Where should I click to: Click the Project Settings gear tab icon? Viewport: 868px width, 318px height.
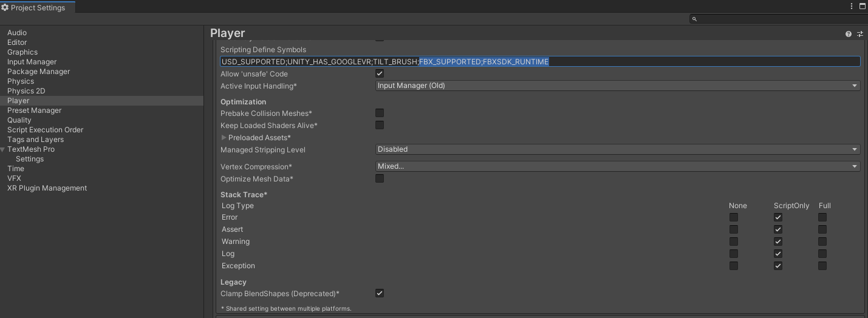click(x=5, y=8)
